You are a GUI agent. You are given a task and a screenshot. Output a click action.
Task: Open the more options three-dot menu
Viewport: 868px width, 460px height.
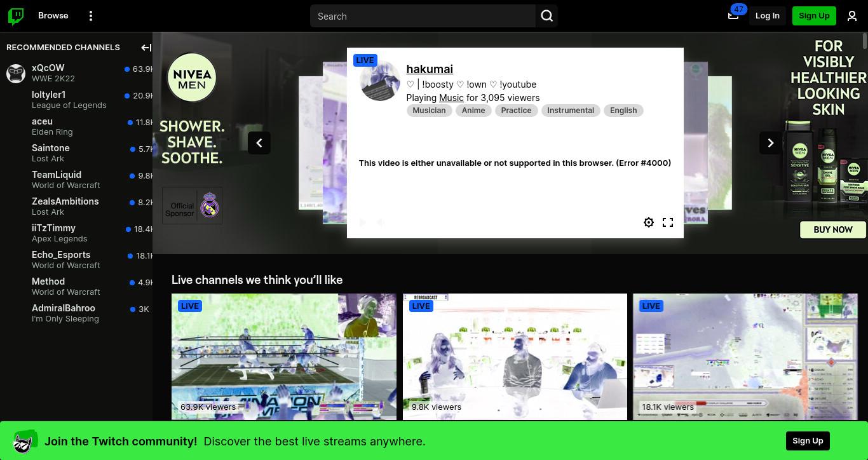pos(91,16)
